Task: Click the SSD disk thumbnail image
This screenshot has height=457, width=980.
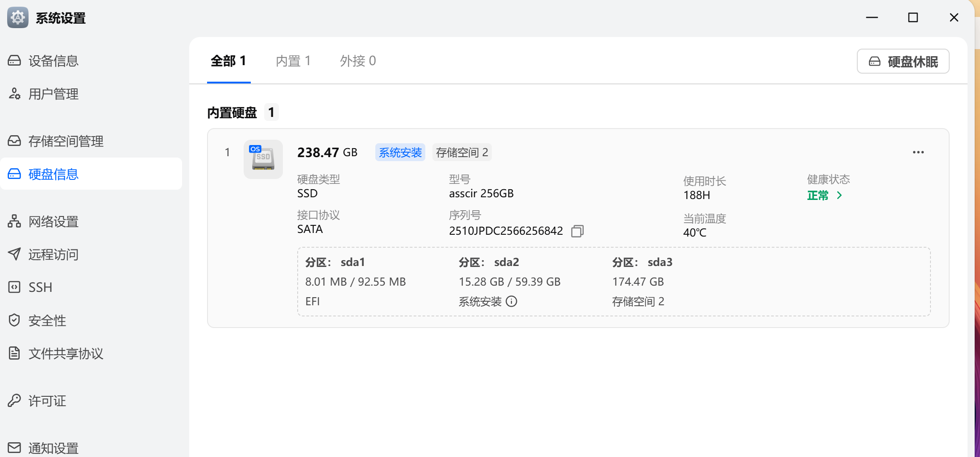Action: pos(263,159)
